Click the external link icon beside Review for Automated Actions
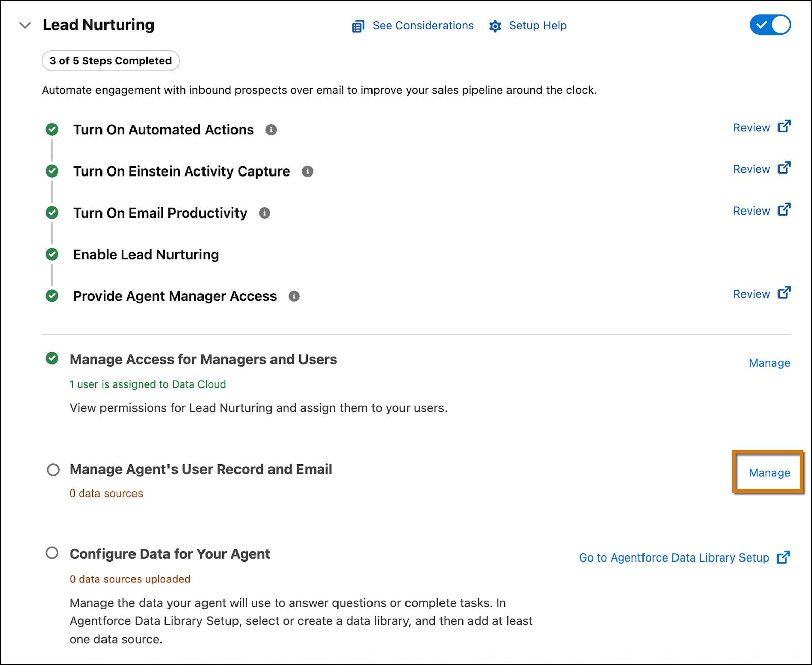Image resolution: width=812 pixels, height=665 pixels. pyautogui.click(x=785, y=126)
